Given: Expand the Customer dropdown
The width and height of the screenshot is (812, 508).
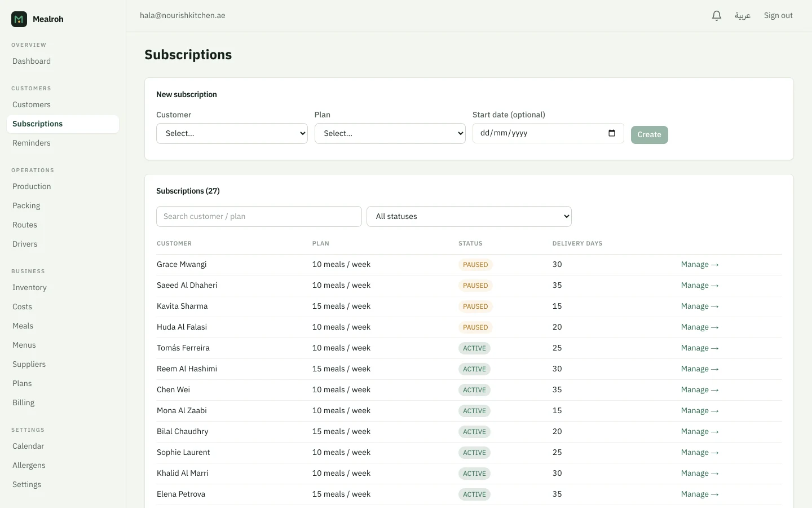Looking at the screenshot, I should coord(232,134).
